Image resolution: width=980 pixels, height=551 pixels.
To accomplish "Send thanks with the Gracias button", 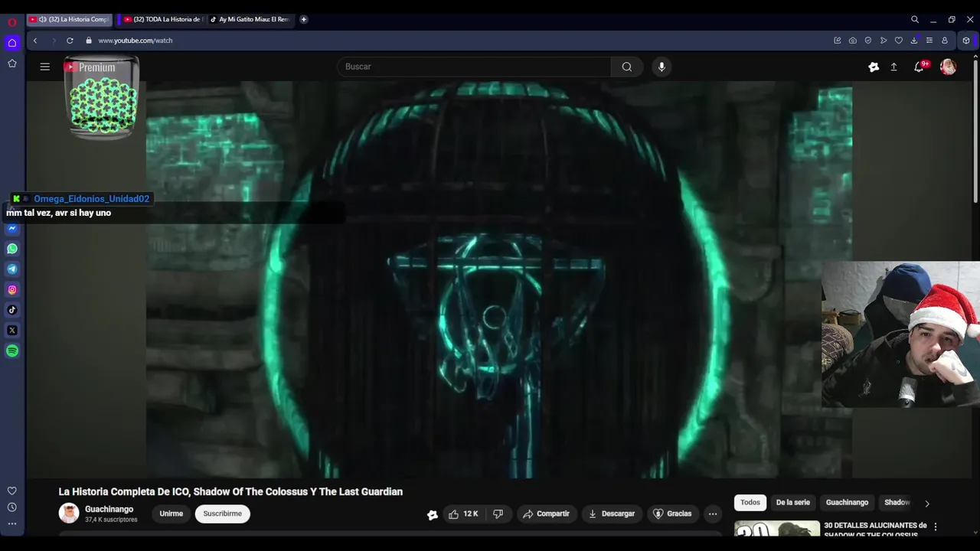I will coord(672,514).
